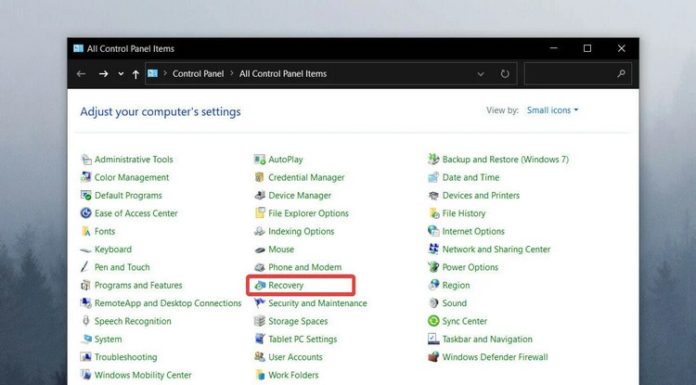Open Taskbar and Navigation link

487,339
